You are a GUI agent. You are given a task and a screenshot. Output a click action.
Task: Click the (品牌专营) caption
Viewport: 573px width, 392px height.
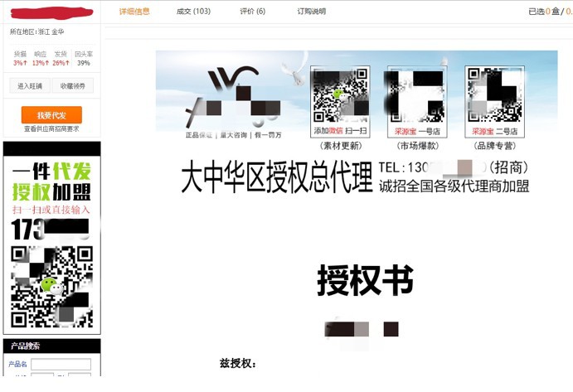pyautogui.click(x=495, y=146)
